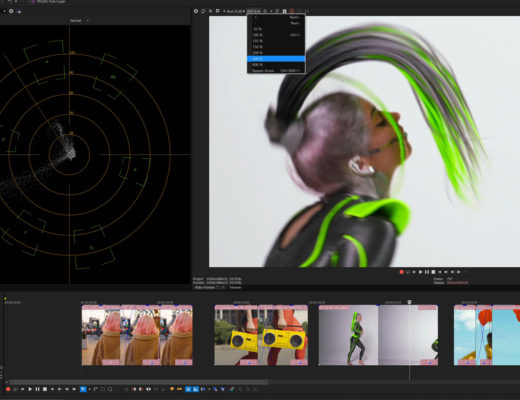Click timeline horizontal scrollbar
The image size is (520, 400).
[138, 382]
